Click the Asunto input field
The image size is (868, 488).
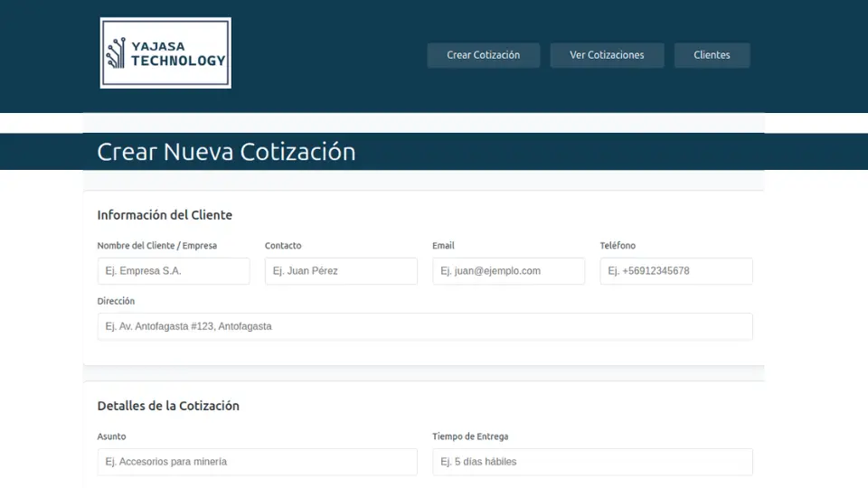click(x=258, y=462)
